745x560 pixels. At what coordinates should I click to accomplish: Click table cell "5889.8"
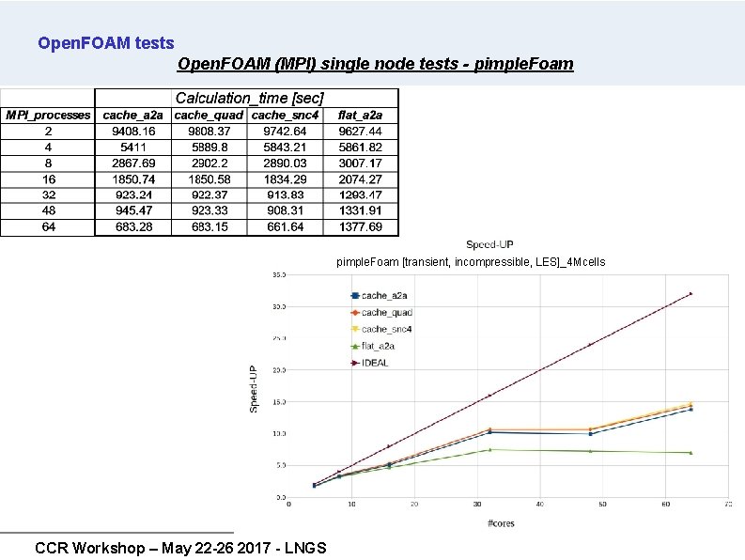point(210,148)
